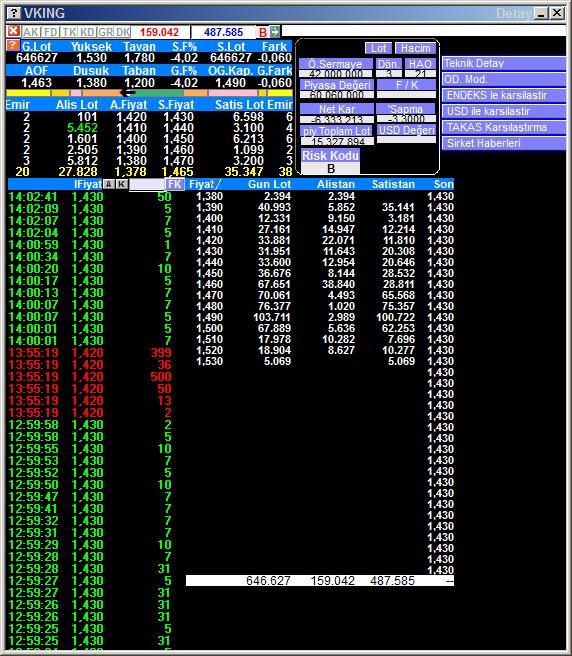Compare with index via ENDEKS ile karsilastir
The image size is (572, 656).
(x=504, y=95)
